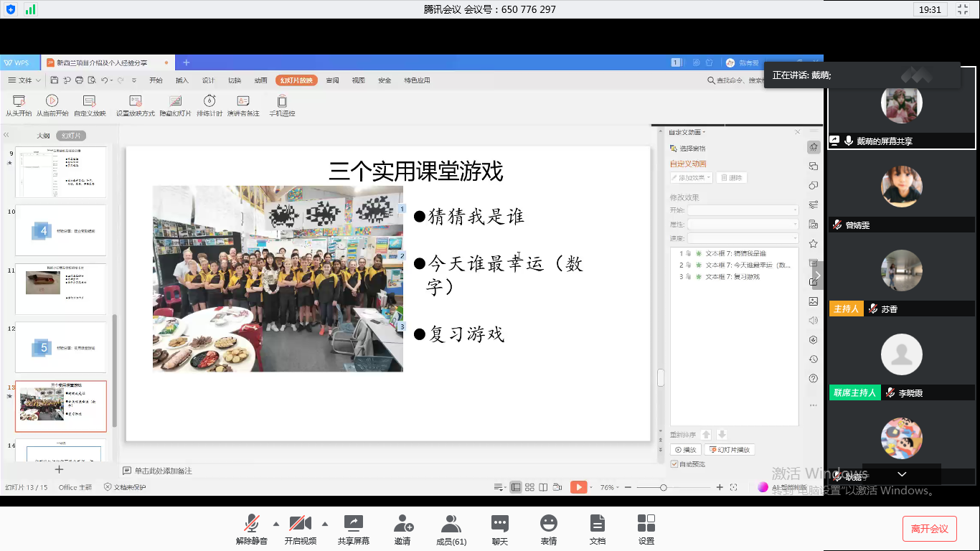
Task: Expand the 开始 dropdown in 修改效果
Action: (743, 210)
